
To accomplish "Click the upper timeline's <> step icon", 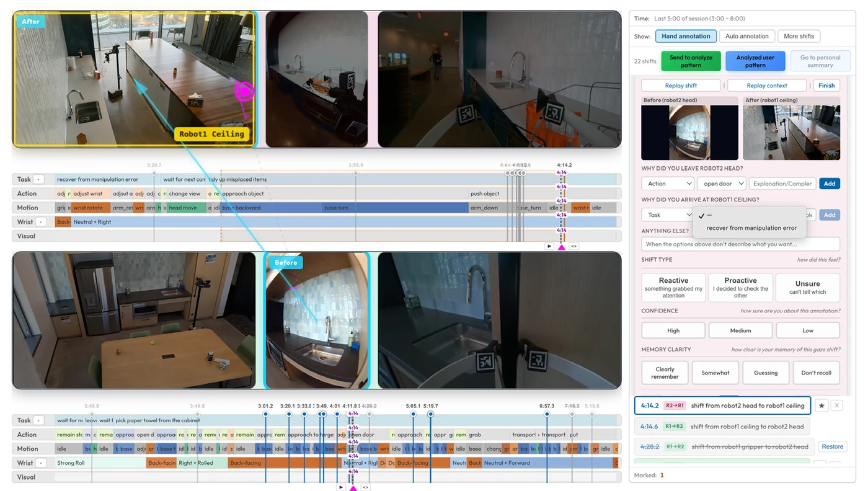I will pyautogui.click(x=574, y=246).
